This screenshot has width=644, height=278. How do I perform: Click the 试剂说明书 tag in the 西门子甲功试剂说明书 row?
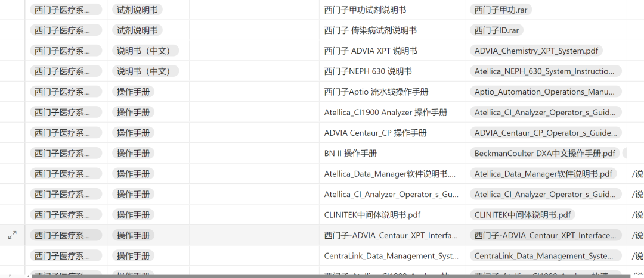pos(137,10)
